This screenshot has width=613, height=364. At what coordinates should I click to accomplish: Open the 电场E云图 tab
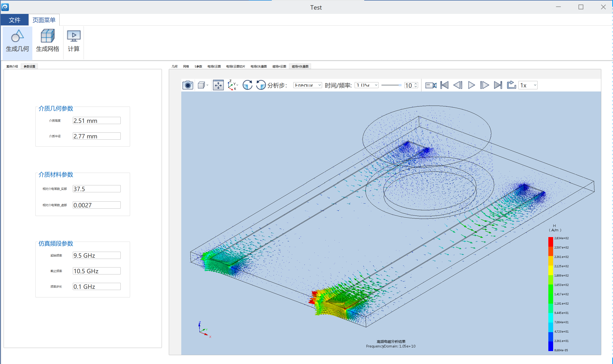(214, 67)
